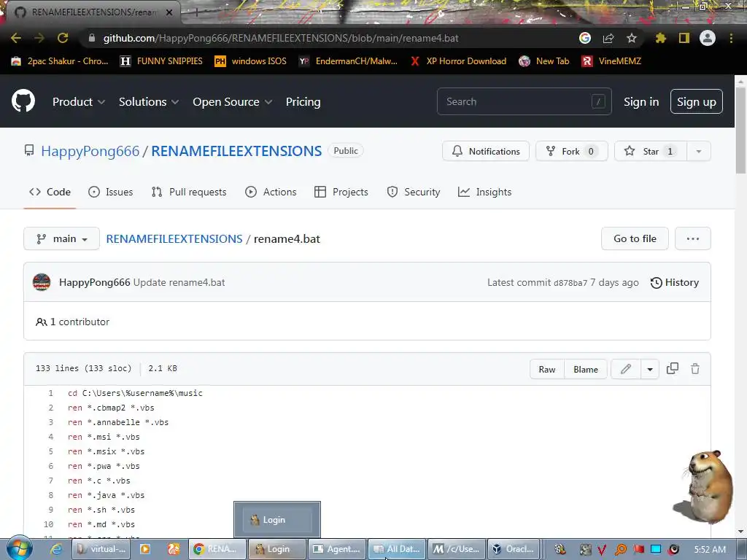This screenshot has width=747, height=560.
Task: Open the Google extension icon in address bar
Action: pyautogui.click(x=585, y=38)
